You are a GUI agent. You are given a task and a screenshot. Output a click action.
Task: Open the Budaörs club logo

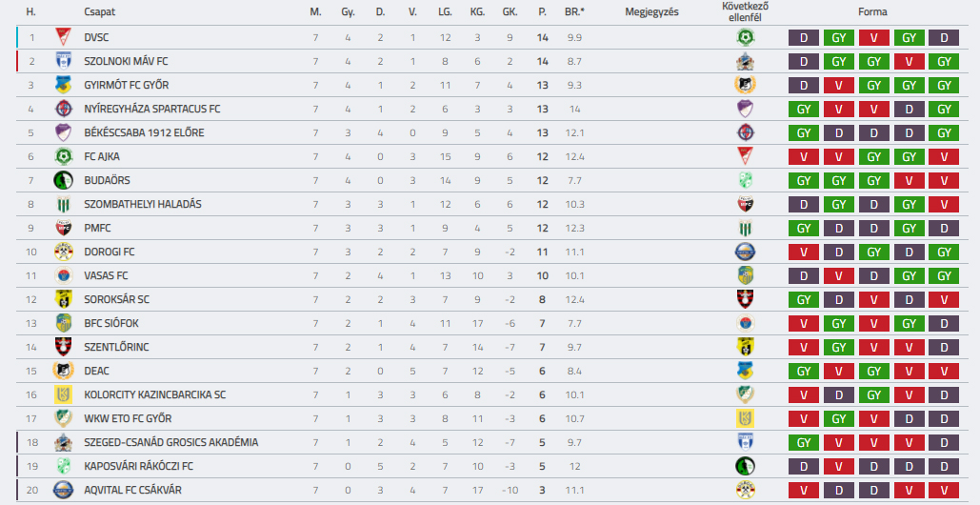tap(63, 180)
